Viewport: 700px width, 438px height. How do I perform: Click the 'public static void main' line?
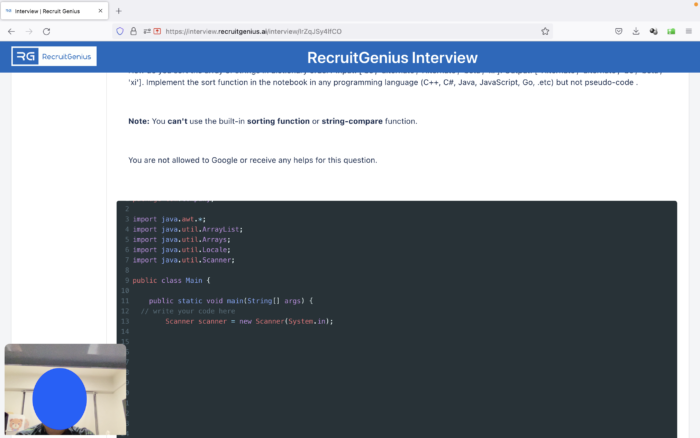click(231, 301)
